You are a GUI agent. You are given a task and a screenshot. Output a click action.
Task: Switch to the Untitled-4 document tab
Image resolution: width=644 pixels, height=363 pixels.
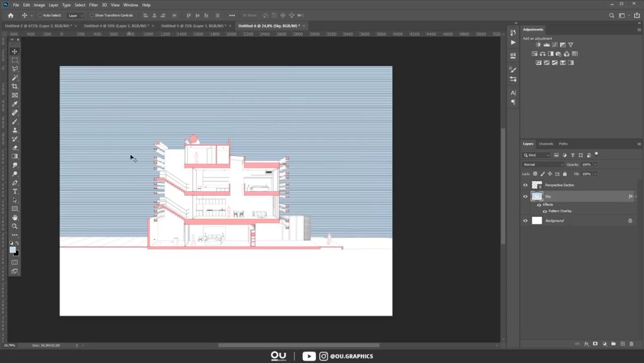[x=116, y=26]
